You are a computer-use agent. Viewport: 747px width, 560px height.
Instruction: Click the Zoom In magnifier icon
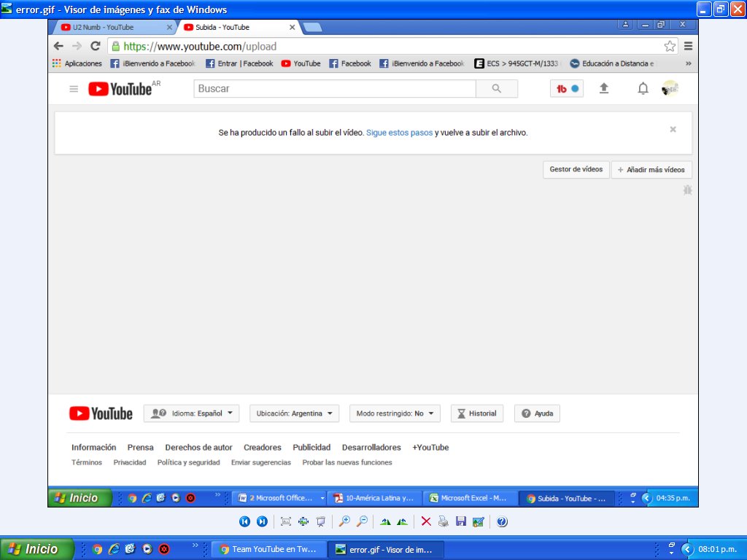click(344, 521)
